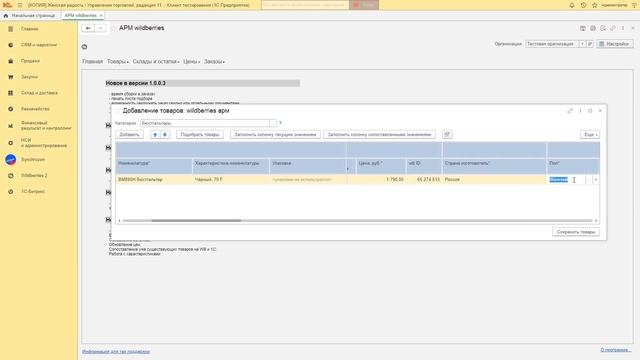Add АРМ wildberries to favorites star
640x360 pixels.
pos(113,28)
